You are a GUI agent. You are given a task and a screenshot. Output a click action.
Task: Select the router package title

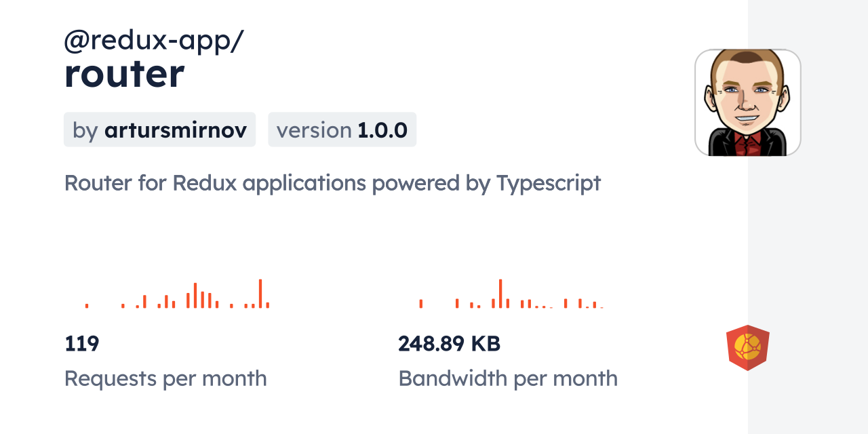click(x=124, y=74)
